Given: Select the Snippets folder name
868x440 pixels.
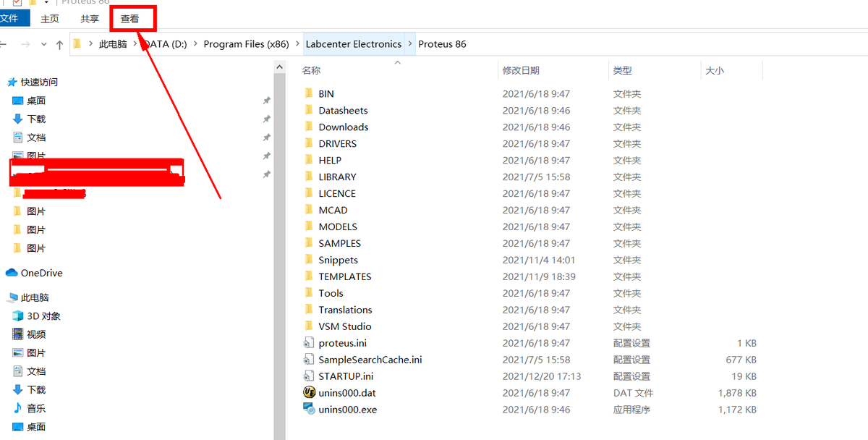Looking at the screenshot, I should (x=338, y=261).
